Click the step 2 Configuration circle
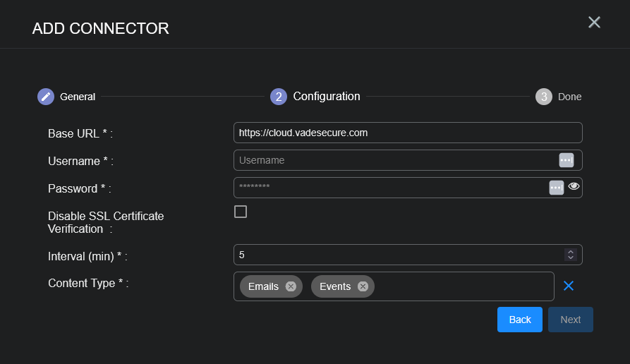630x364 pixels. [x=279, y=97]
